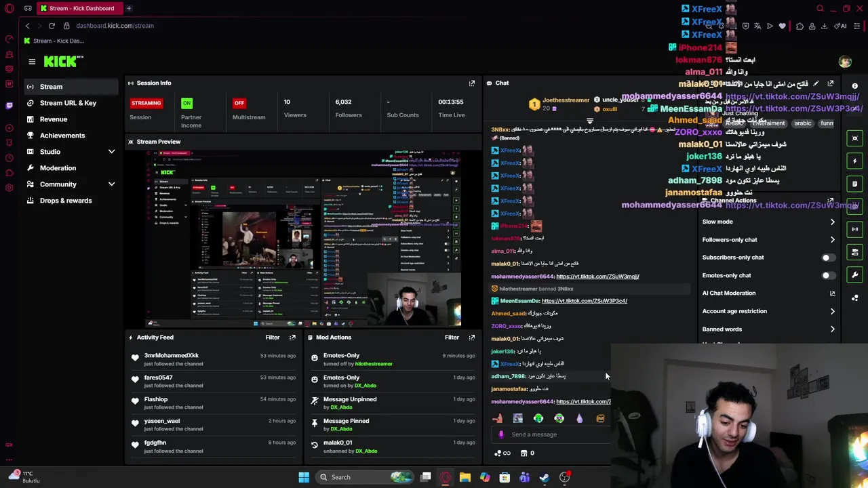The height and width of the screenshot is (488, 868).
Task: Open Slow mode options
Action: pos(769,222)
